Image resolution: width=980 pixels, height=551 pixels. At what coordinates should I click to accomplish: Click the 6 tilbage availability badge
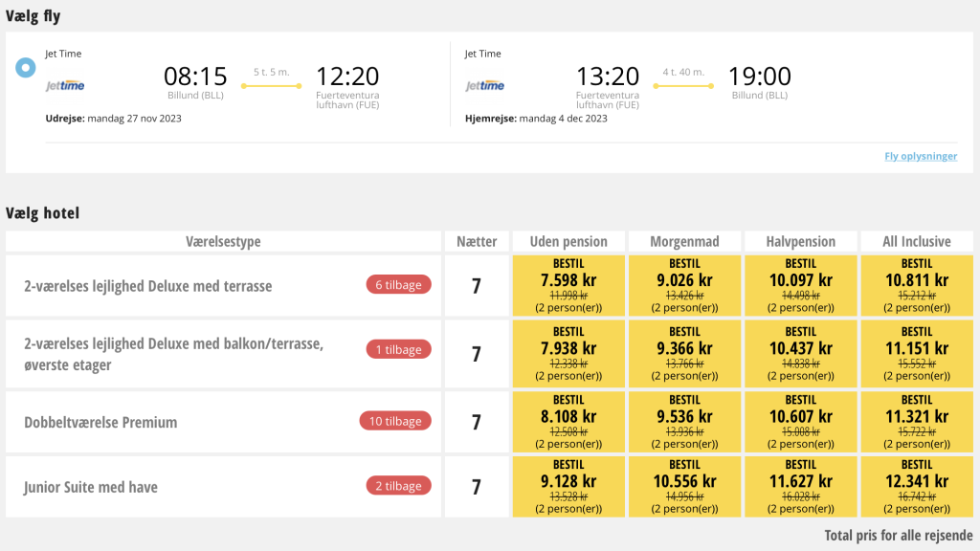(x=399, y=285)
